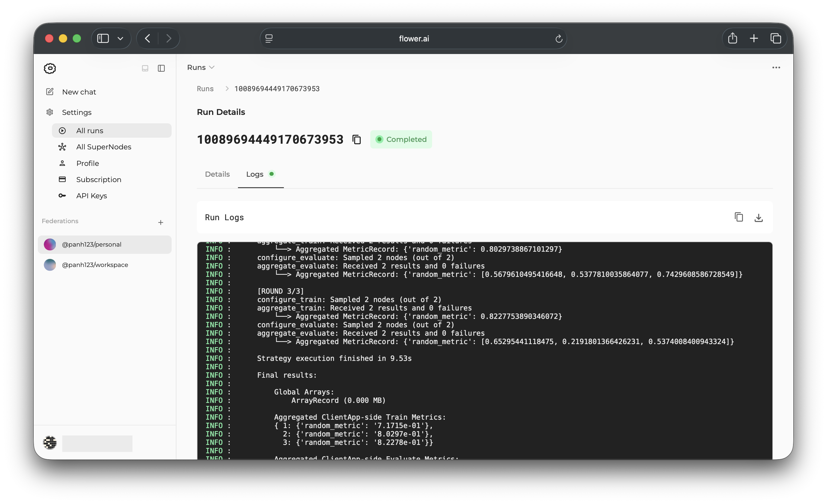
Task: Toggle the Safari sidebar button
Action: click(103, 39)
